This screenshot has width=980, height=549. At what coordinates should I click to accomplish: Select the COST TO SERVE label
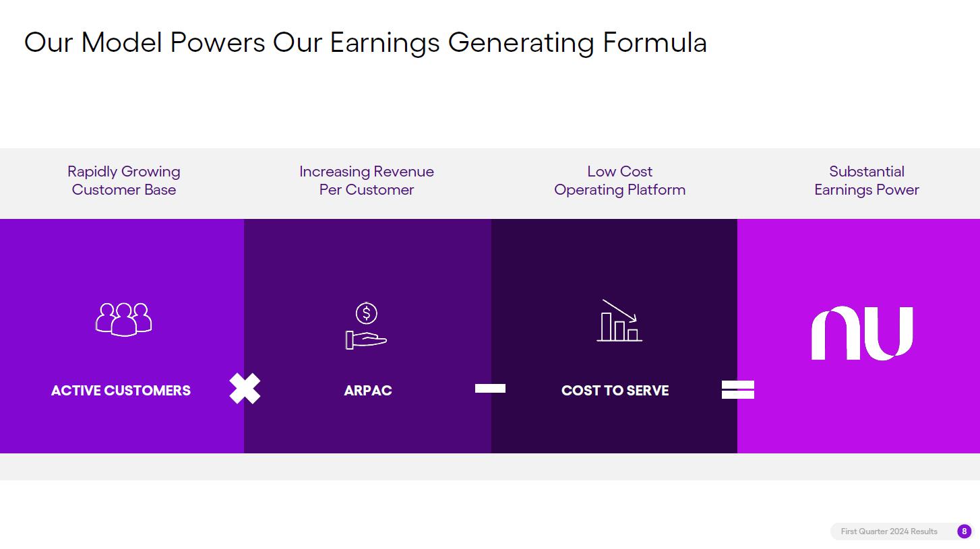(x=615, y=391)
